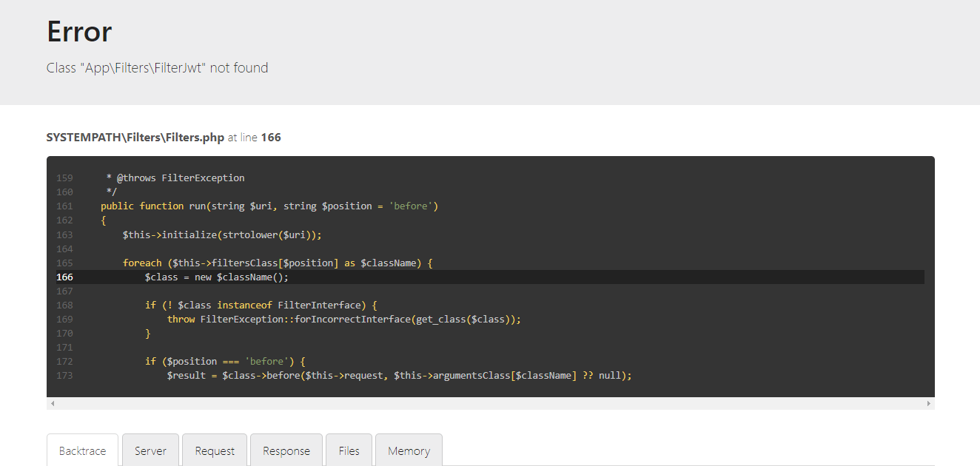Screen dimensions: 980x466
Task: Open the Request tab
Action: tap(215, 450)
